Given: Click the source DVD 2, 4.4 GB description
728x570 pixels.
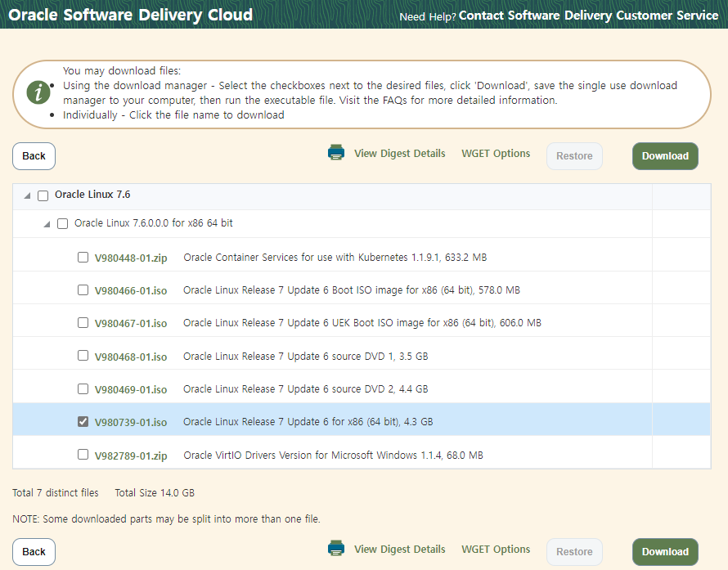Looking at the screenshot, I should tap(305, 389).
